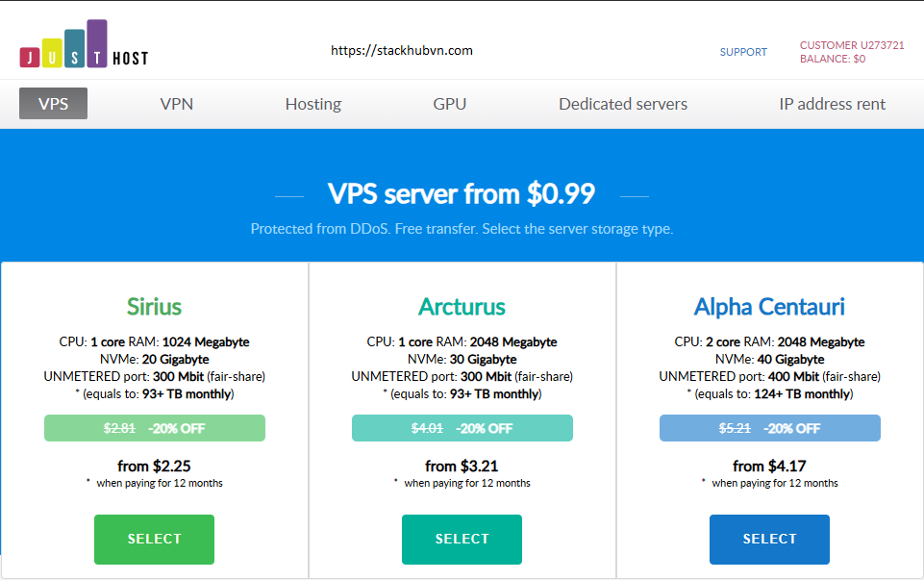The width and height of the screenshot is (924, 580).
Task: Click the JustHost logo
Action: (x=84, y=44)
